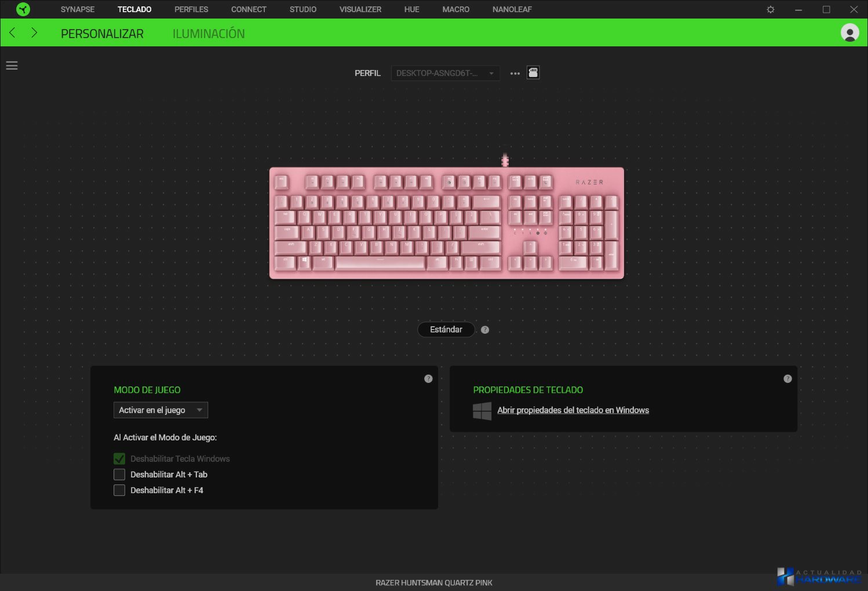Click the onboard memory storage icon
Viewport: 868px width, 591px height.
pos(533,73)
